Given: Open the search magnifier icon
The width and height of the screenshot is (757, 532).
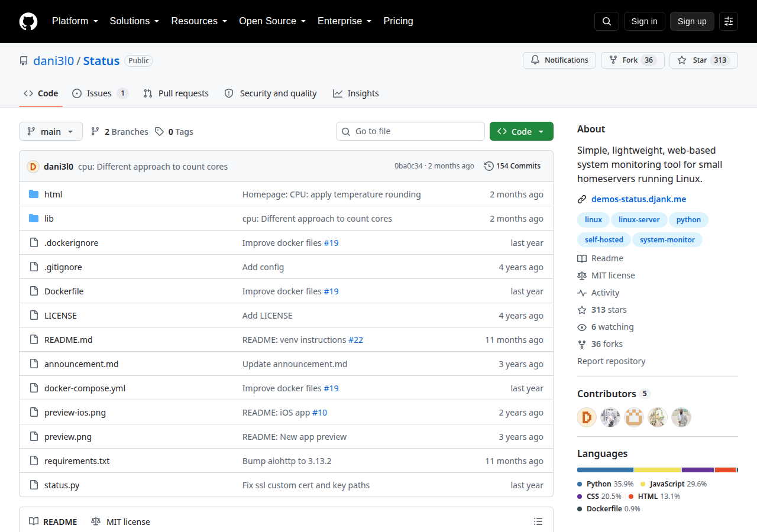Looking at the screenshot, I should point(607,21).
